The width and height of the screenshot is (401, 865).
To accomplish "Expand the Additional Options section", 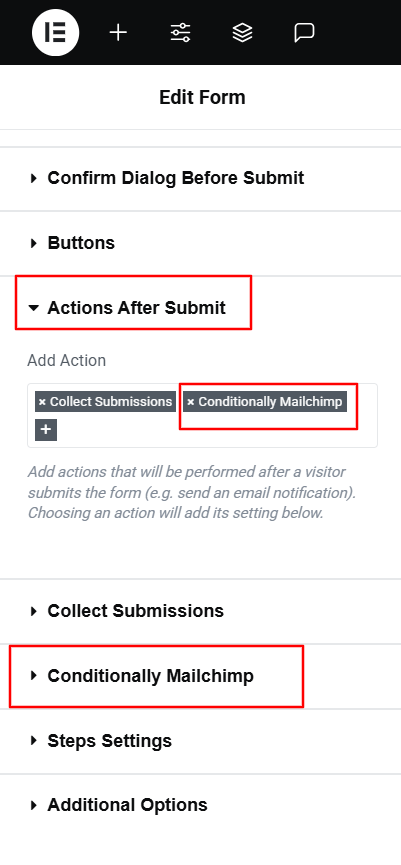I will pyautogui.click(x=200, y=805).
